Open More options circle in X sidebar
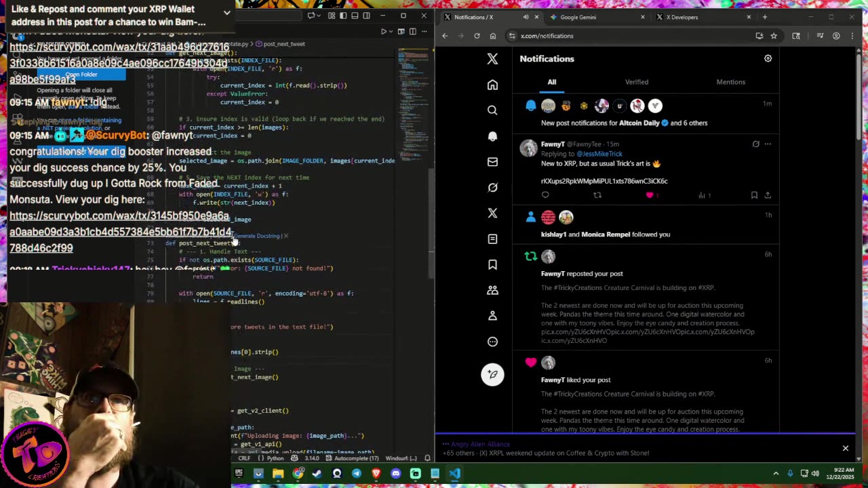 pos(492,342)
